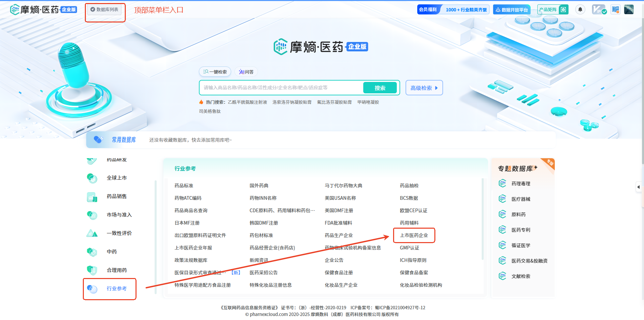Image resolution: width=644 pixels, height=320 pixels.
Task: Click the 行业参考 panel scrollbar
Action: pos(483,219)
